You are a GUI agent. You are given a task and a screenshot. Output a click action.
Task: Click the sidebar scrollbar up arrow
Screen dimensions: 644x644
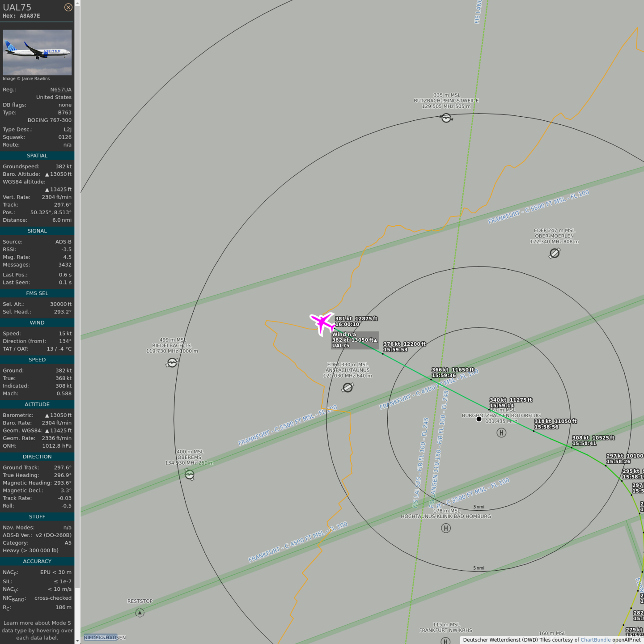coord(77,3)
